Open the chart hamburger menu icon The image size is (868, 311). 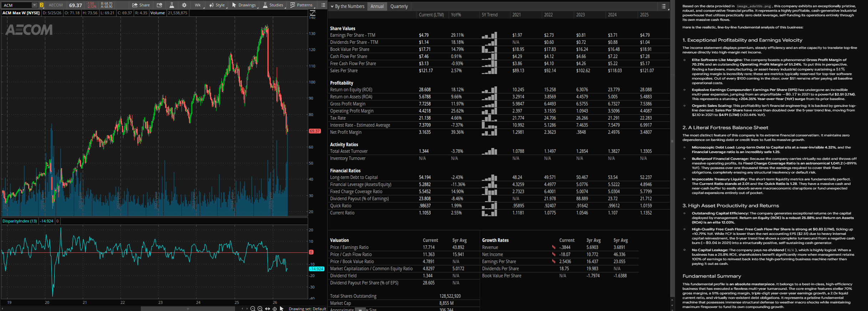point(323,5)
